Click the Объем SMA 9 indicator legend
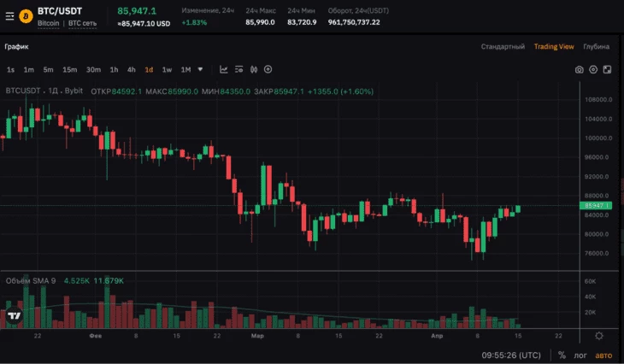 31,281
